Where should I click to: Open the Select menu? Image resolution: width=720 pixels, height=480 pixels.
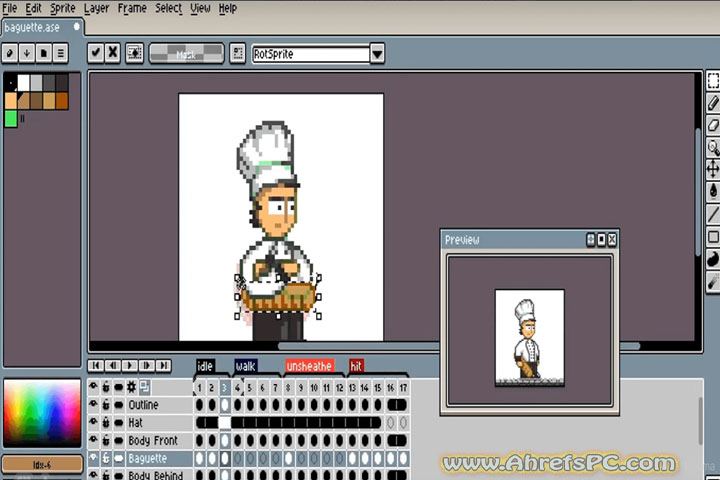coord(169,8)
